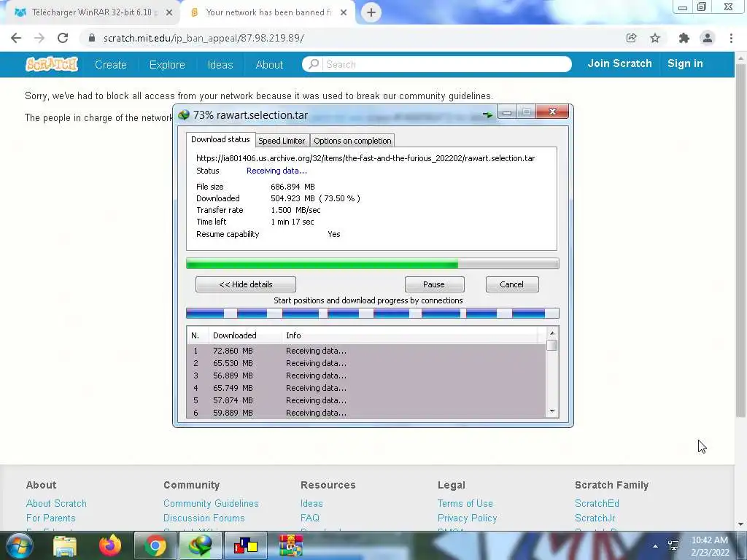Open the ScratchJr link

595,518
